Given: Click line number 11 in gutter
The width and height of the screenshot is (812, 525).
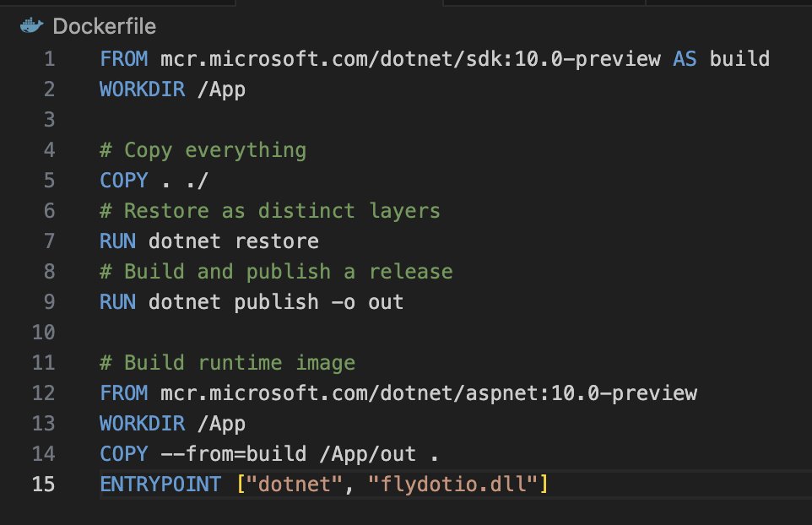Looking at the screenshot, I should [x=44, y=363].
